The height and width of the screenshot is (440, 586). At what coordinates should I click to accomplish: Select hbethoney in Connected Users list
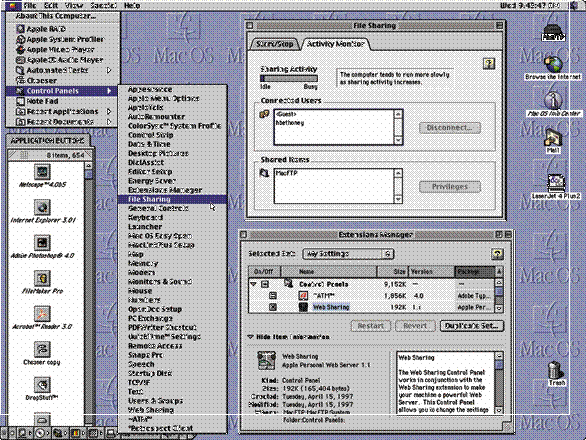tap(290, 123)
